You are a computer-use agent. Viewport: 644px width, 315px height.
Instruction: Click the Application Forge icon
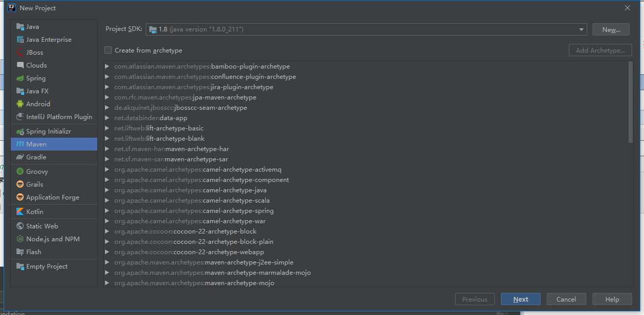[20, 197]
